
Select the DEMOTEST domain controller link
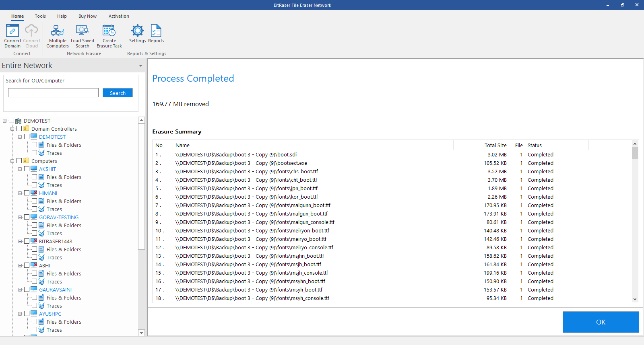(x=52, y=137)
